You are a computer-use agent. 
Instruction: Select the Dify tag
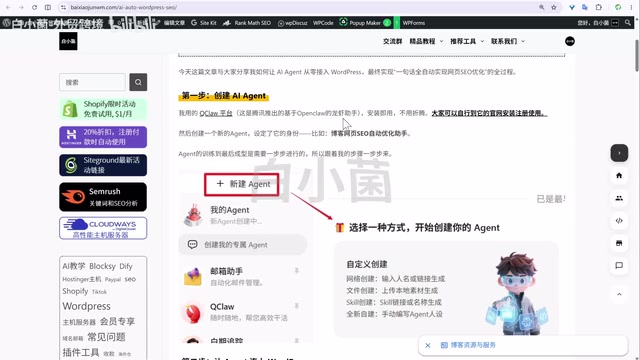[x=126, y=266]
